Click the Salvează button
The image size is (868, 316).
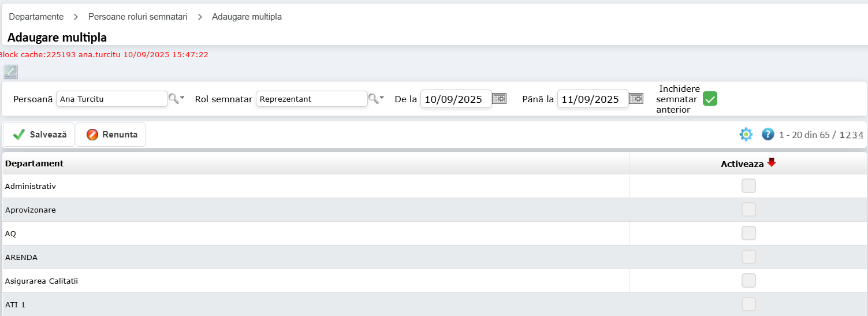[x=39, y=135]
